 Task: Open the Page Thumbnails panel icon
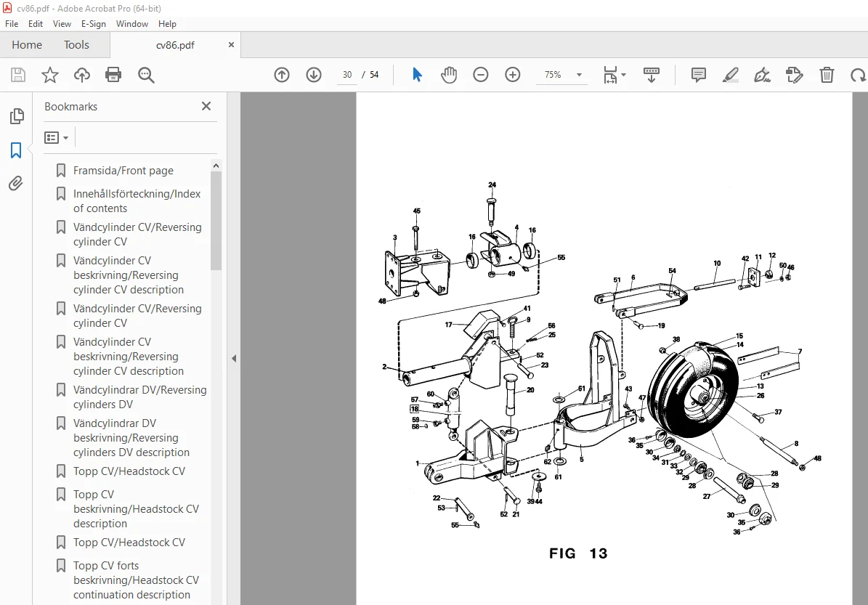coord(17,116)
